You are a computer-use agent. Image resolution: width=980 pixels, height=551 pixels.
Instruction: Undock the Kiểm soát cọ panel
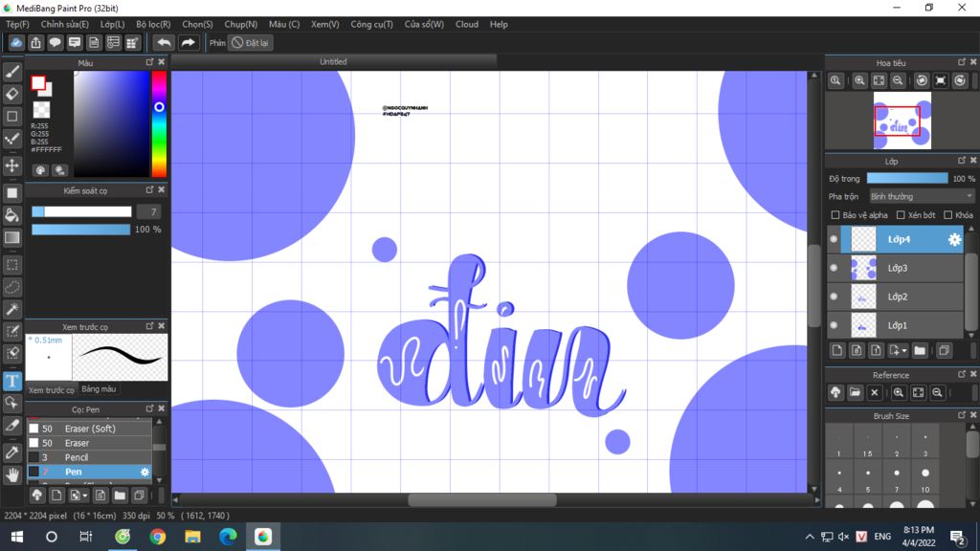coord(149,190)
